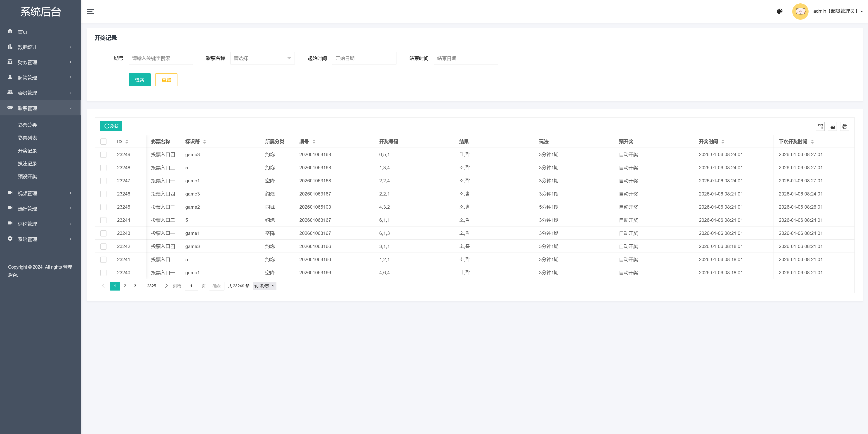Image resolution: width=868 pixels, height=434 pixels.
Task: Sort by 下次开奖时间 column arrows
Action: point(812,142)
